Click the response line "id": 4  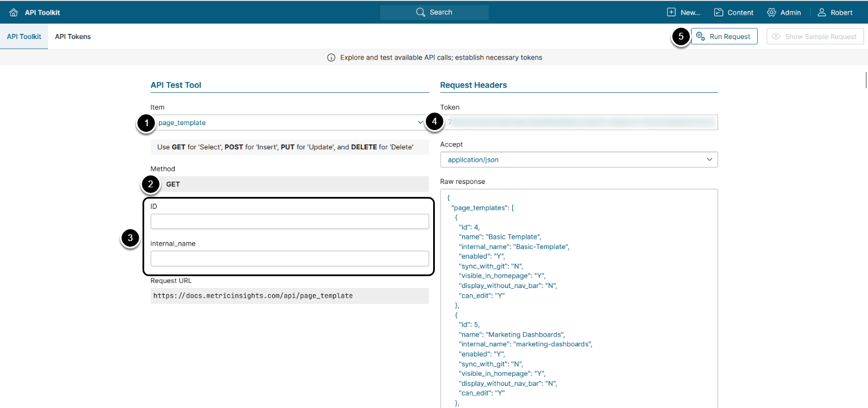click(x=469, y=227)
